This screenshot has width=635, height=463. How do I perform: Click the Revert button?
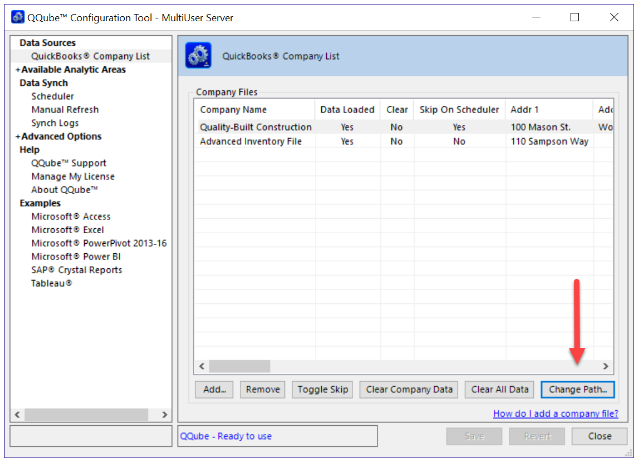[x=537, y=436]
